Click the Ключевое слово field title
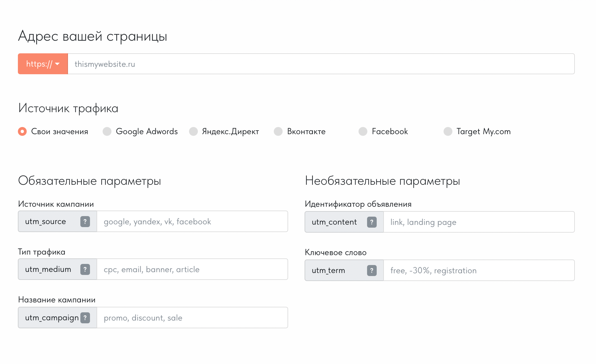This screenshot has height=364, width=596. [x=336, y=252]
